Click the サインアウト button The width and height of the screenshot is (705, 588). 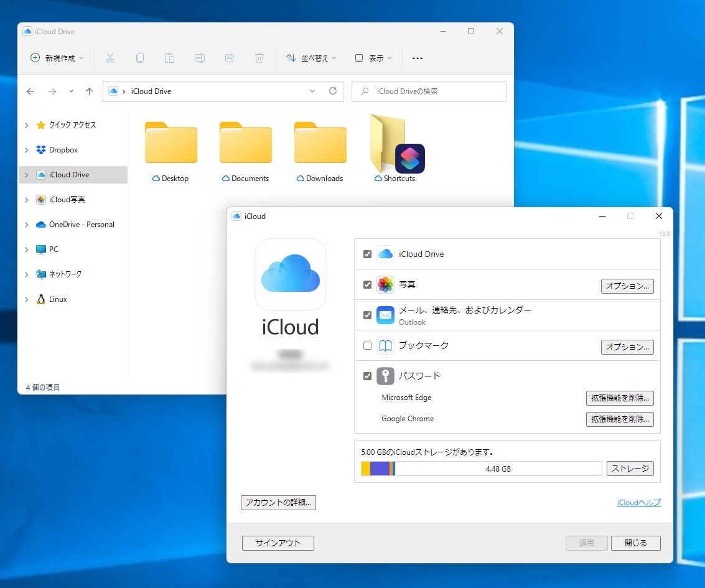point(278,543)
